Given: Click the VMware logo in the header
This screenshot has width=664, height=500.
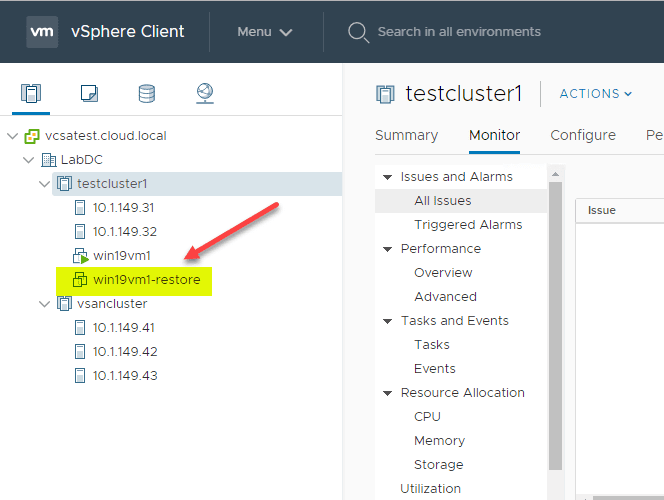Looking at the screenshot, I should 42,31.
